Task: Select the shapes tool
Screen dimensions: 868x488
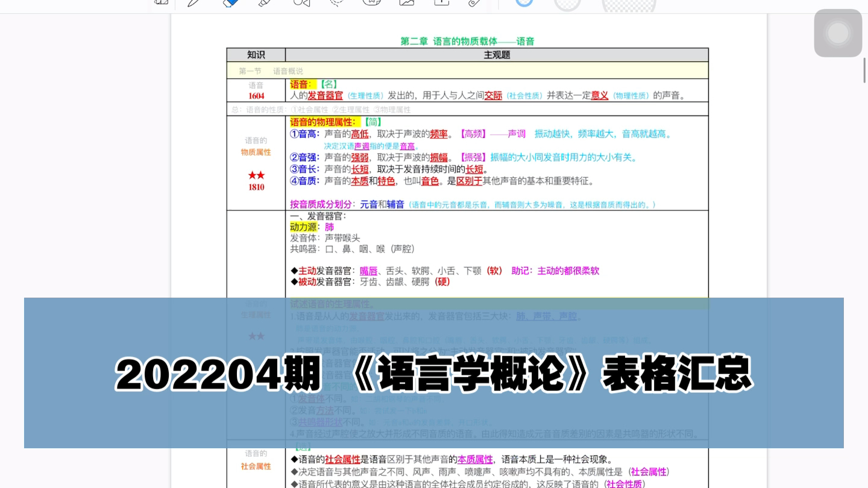Action: point(301,2)
